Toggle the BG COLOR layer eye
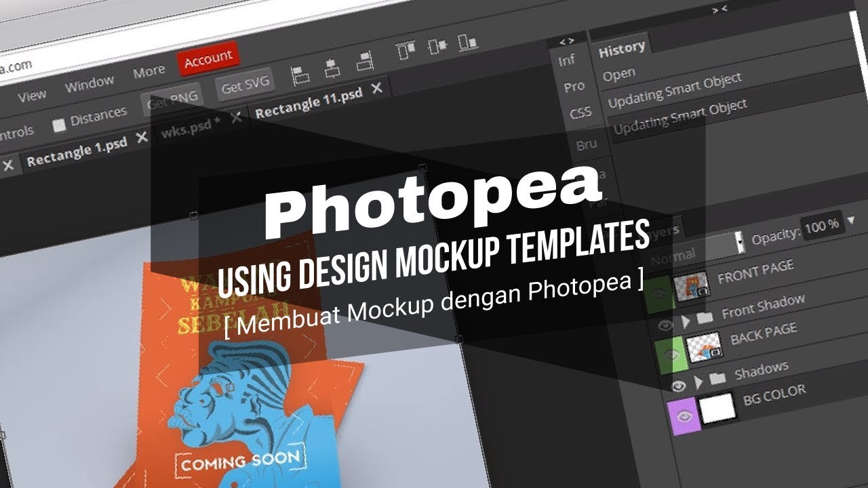 click(x=684, y=417)
